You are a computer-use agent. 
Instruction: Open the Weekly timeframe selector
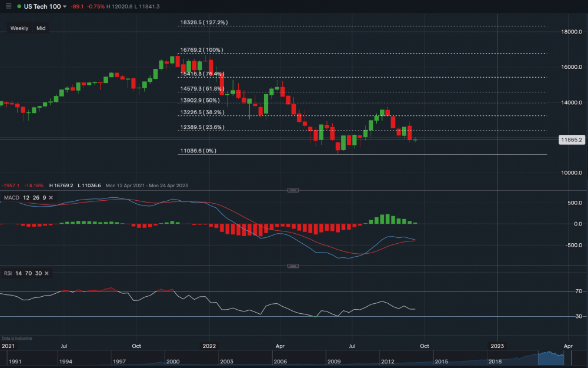[19, 28]
